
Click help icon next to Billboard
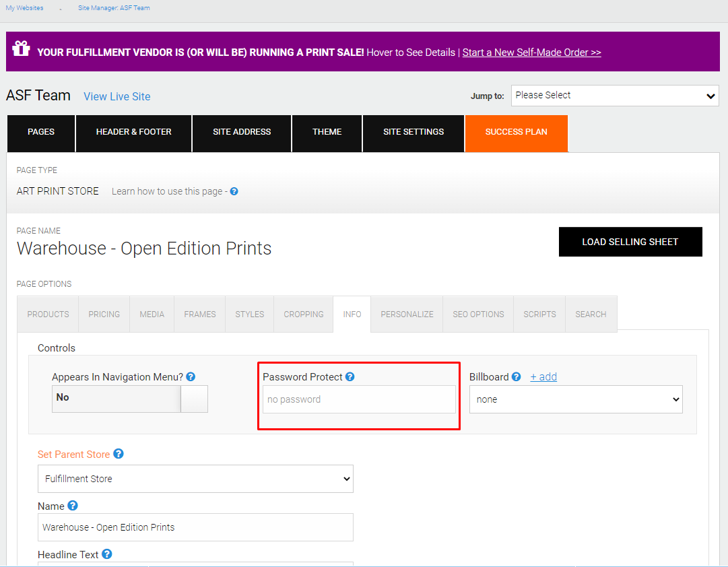(517, 376)
